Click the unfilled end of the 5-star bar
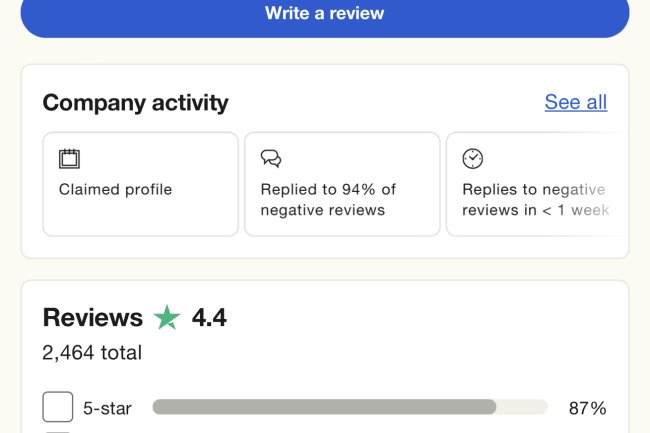 [522, 407]
